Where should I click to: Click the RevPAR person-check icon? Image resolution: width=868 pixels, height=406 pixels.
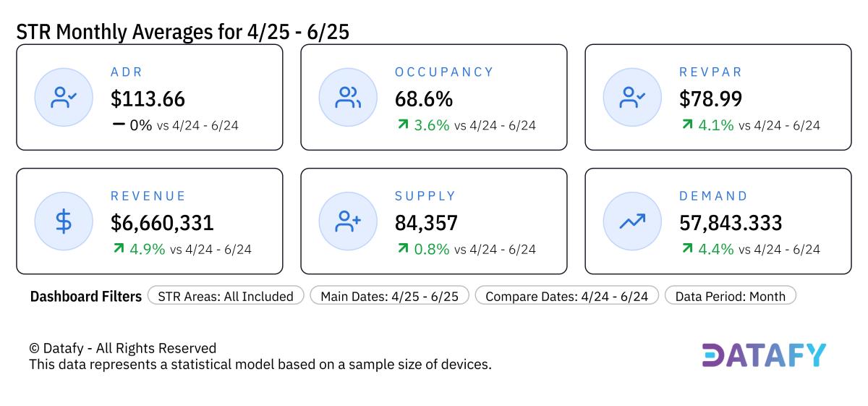coord(632,98)
